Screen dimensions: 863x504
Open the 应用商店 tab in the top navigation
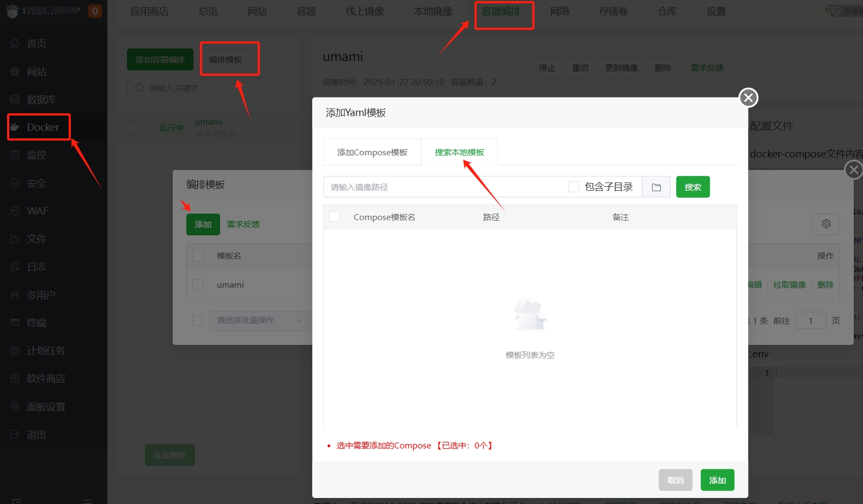pyautogui.click(x=150, y=11)
